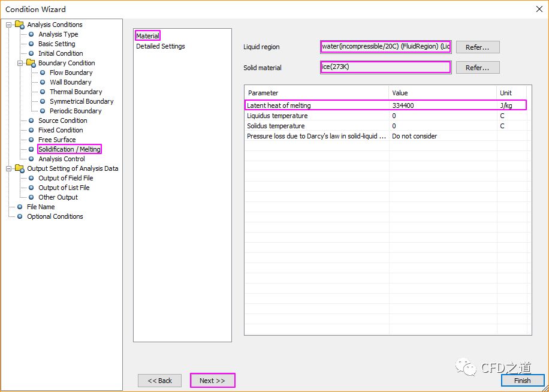Screen dimensions: 549x392
Task: Click the Analysis Conditions folder icon
Action: [x=20, y=25]
